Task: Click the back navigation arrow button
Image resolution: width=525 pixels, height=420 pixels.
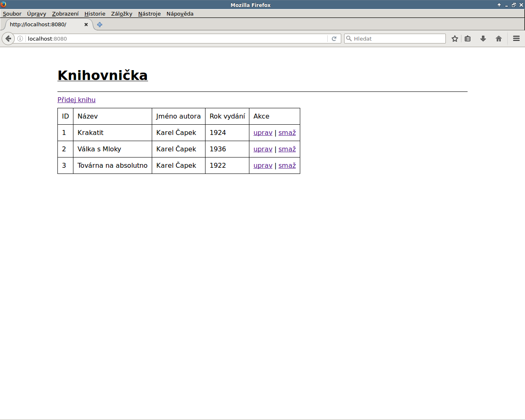Action: click(x=8, y=39)
